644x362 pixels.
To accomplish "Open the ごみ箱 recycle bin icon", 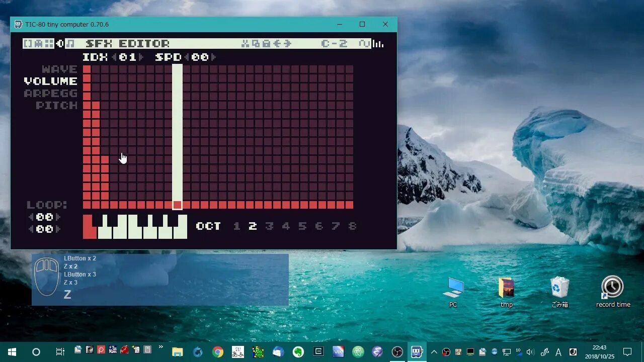I will (x=560, y=292).
